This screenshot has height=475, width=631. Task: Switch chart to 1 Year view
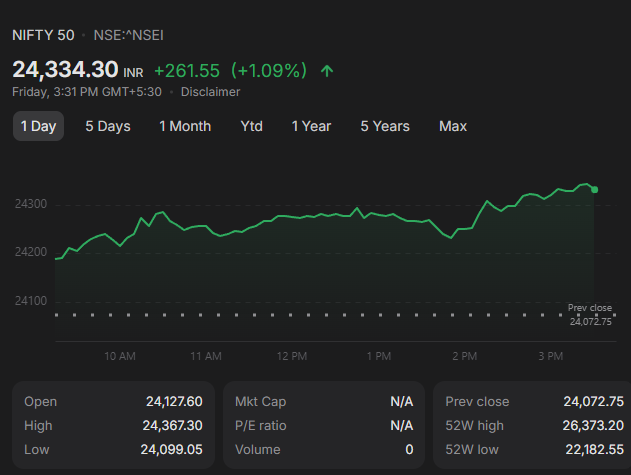[x=311, y=126]
